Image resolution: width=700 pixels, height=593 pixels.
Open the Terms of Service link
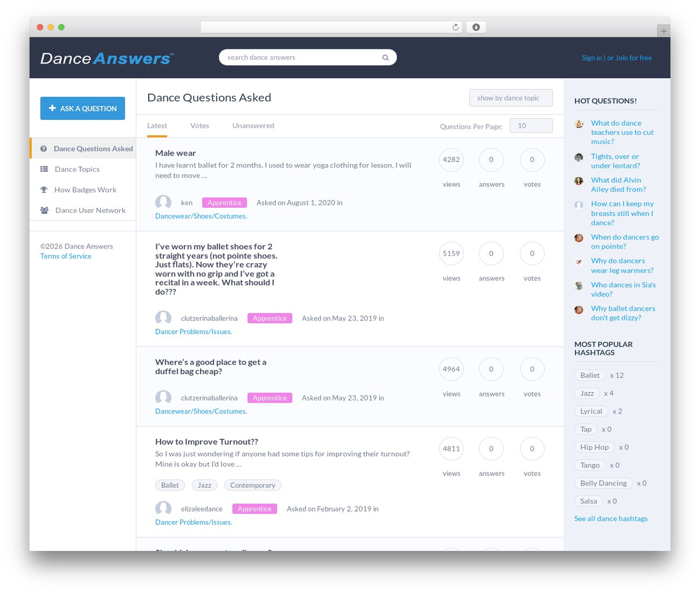[x=66, y=256]
